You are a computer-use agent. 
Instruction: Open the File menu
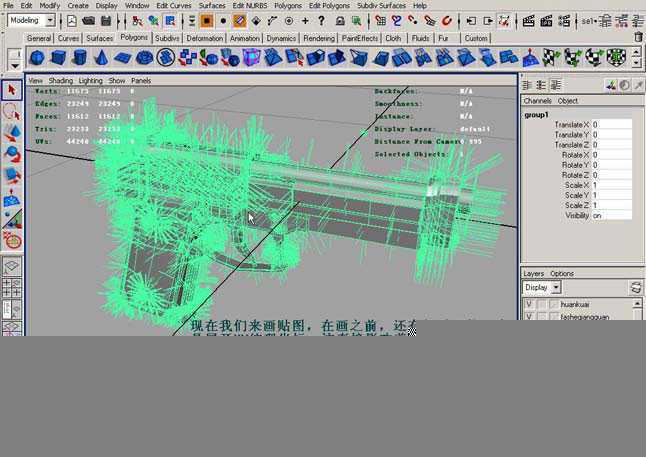pos(8,5)
